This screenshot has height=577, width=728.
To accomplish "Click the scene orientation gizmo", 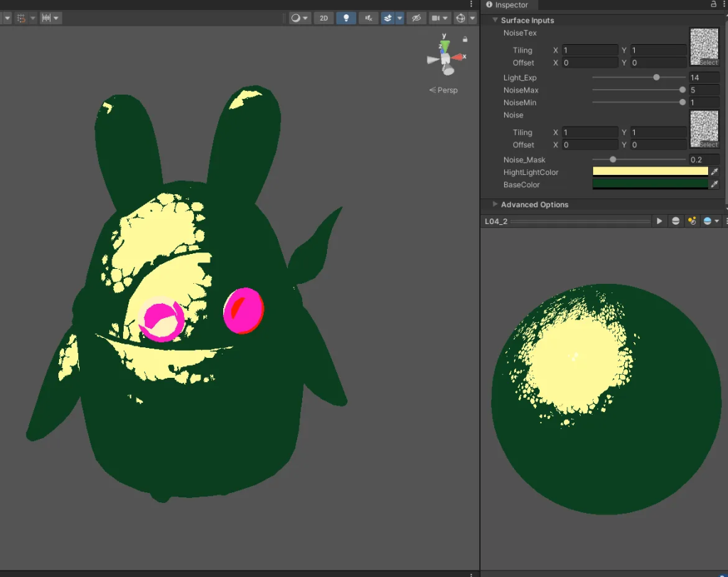I will [445, 58].
